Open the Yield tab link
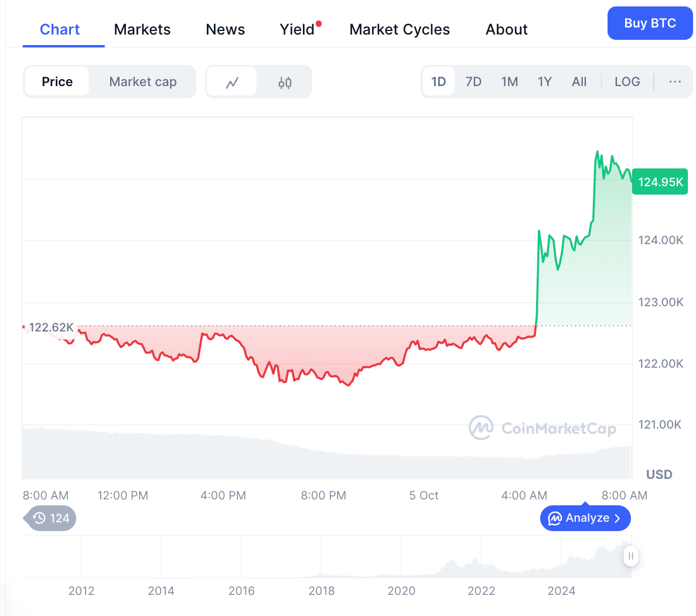Screen dimensions: 696x616 point(297,29)
